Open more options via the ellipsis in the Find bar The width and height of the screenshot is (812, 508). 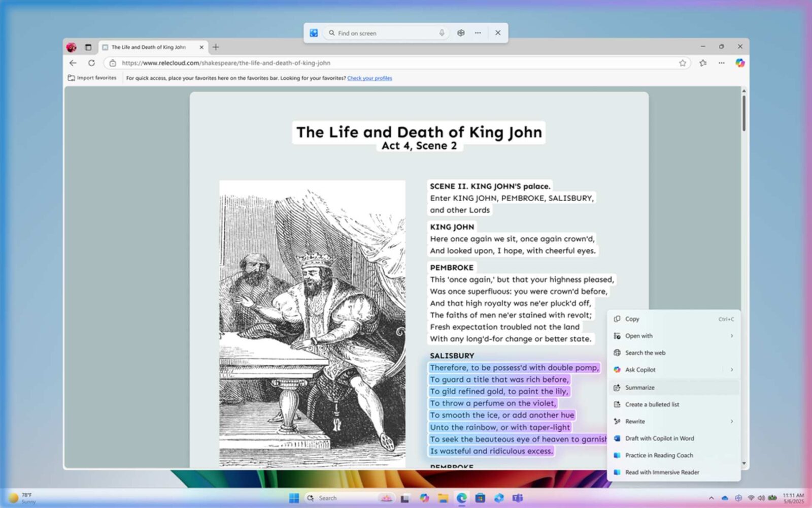coord(478,33)
